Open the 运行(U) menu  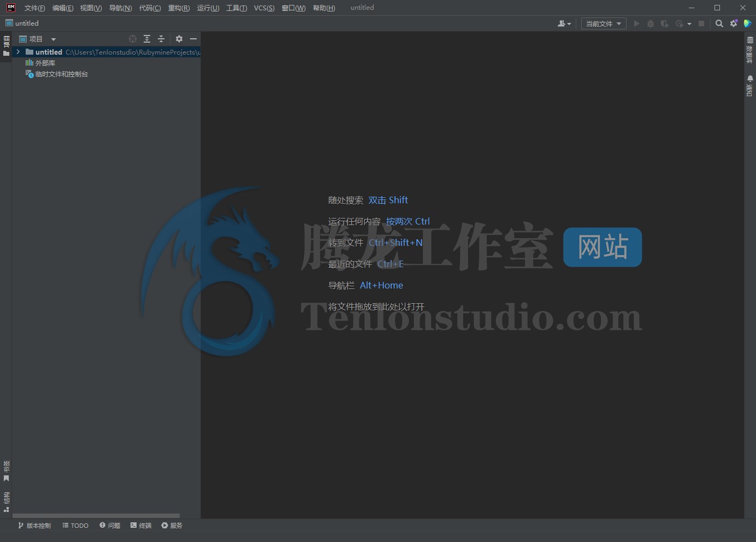coord(208,8)
